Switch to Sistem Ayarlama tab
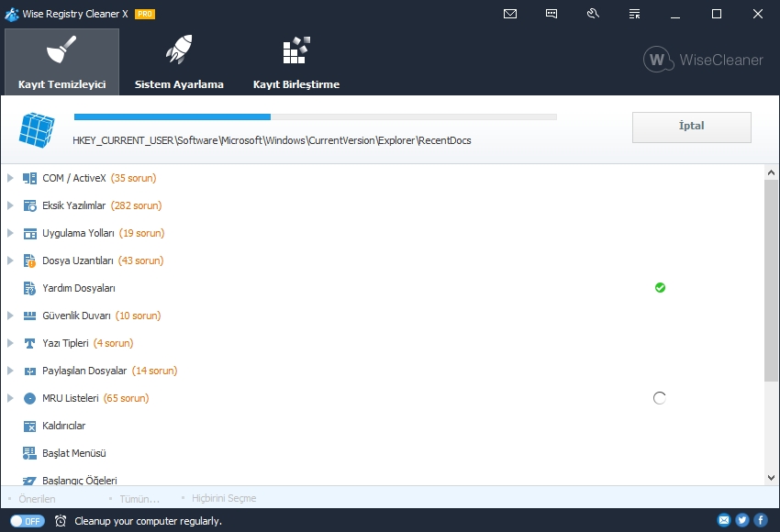The width and height of the screenshot is (780, 532). click(x=179, y=61)
